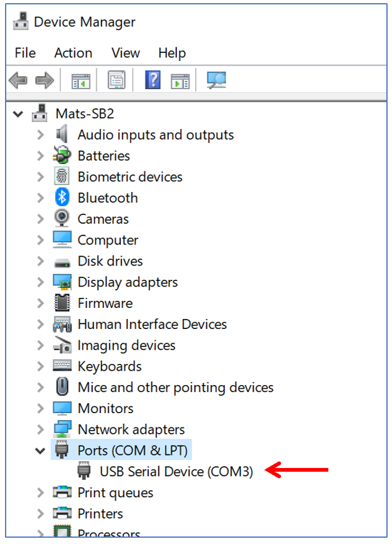392x544 pixels.
Task: Select Mice and other pointing devices
Action: 175,388
